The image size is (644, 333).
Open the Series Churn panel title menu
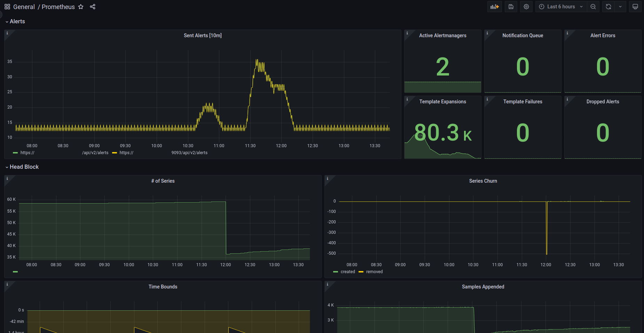[483, 181]
